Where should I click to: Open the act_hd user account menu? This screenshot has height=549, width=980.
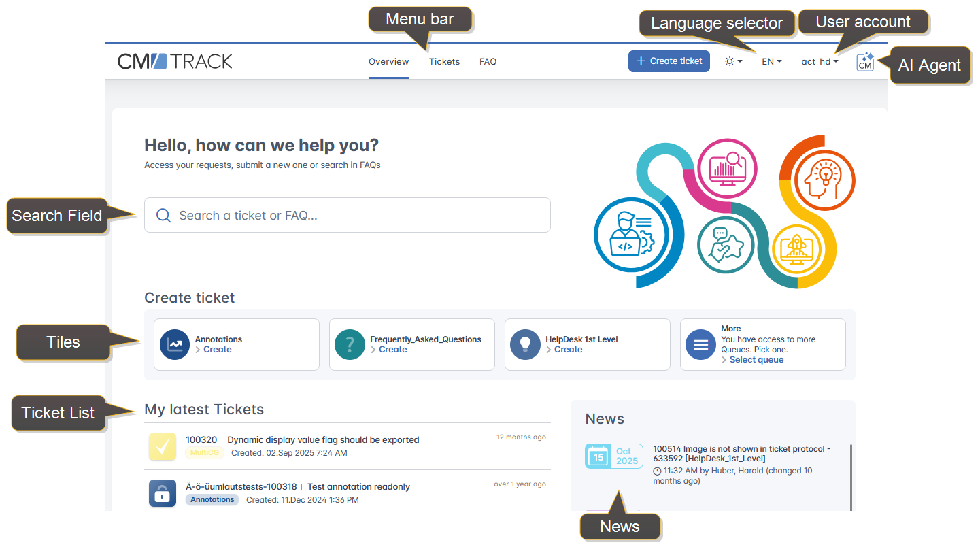coord(820,61)
